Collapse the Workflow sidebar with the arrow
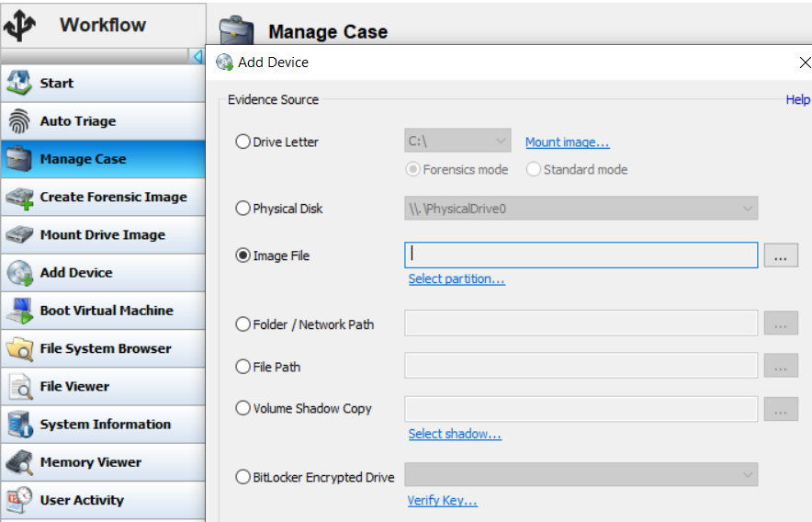This screenshot has height=522, width=812. coord(197,56)
